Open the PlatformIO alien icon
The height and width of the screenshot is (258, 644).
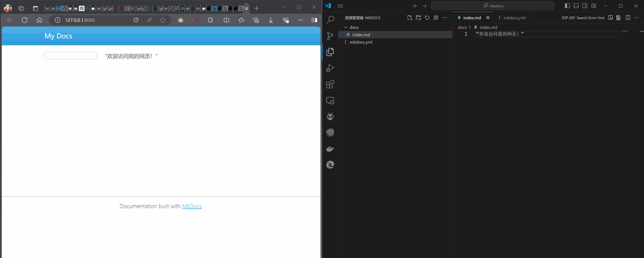click(330, 116)
